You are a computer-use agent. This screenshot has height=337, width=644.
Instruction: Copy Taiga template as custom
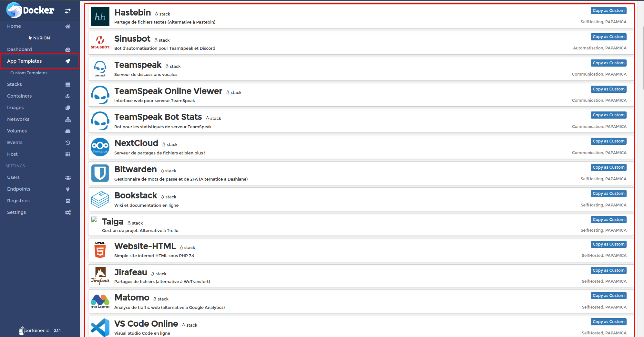(x=608, y=220)
